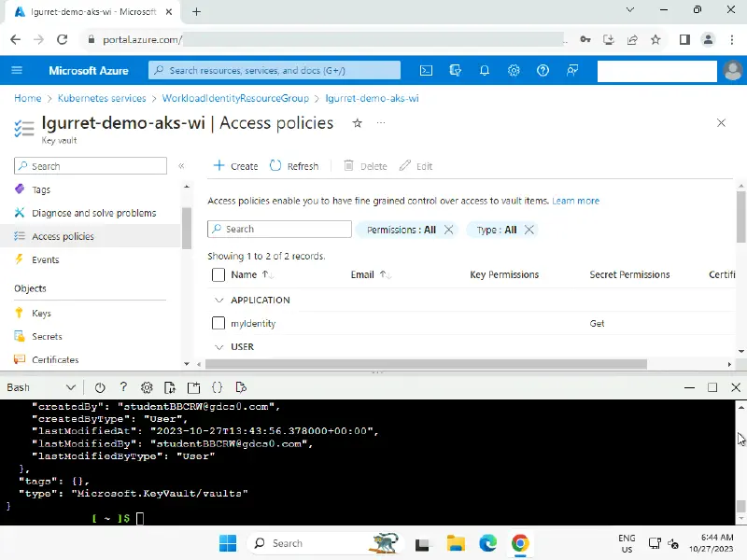The width and height of the screenshot is (747, 560).
Task: Launch Cloud Shell from the top bar
Action: pyautogui.click(x=426, y=70)
